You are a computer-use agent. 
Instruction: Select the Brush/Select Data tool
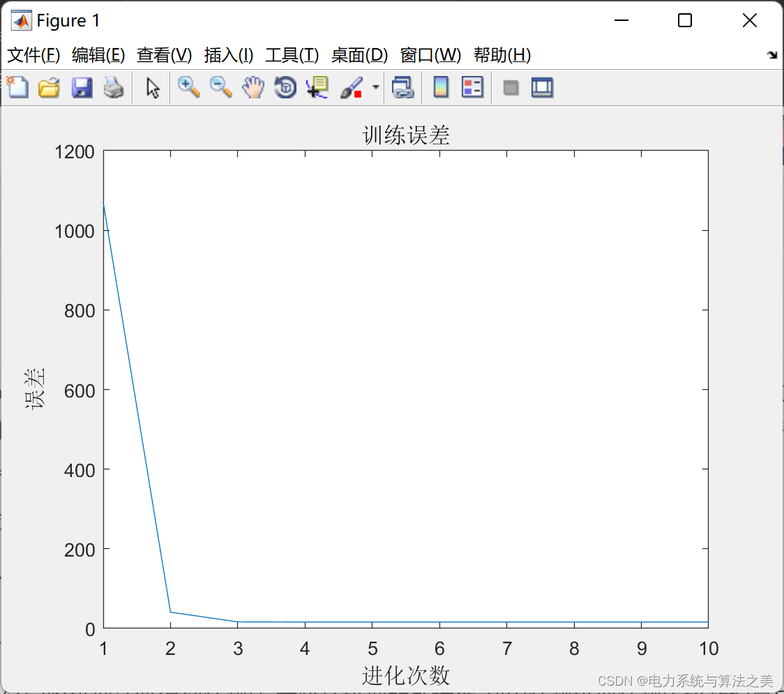coord(352,87)
